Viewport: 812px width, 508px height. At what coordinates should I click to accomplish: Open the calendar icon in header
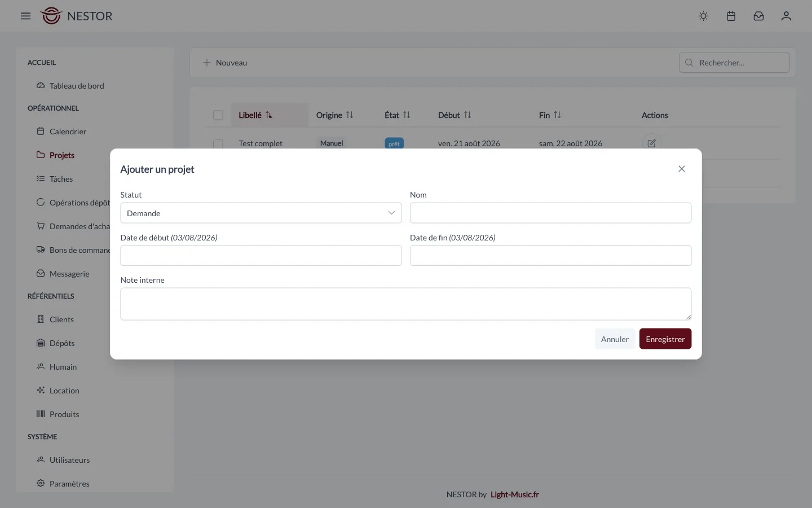731,16
